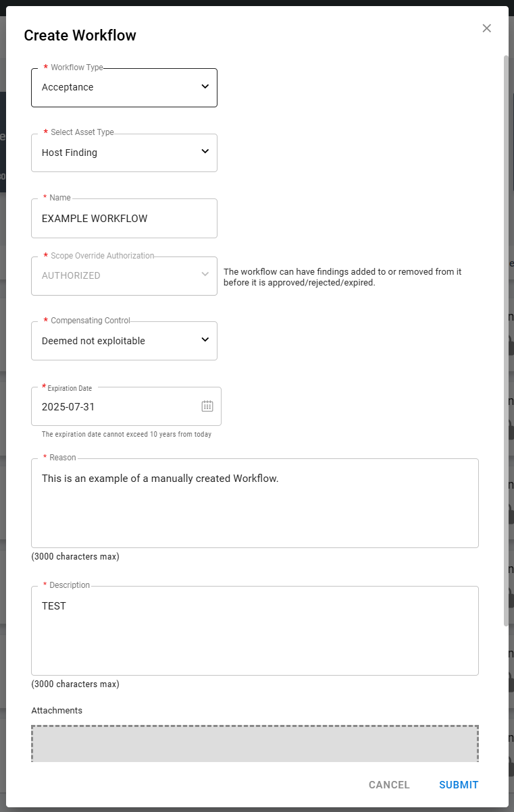This screenshot has width=514, height=812.
Task: Cancel creating the workflow
Action: point(388,784)
